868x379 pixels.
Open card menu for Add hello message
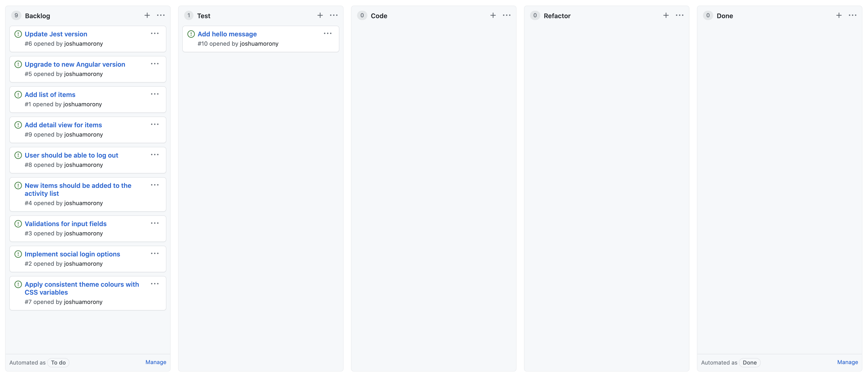pyautogui.click(x=327, y=33)
